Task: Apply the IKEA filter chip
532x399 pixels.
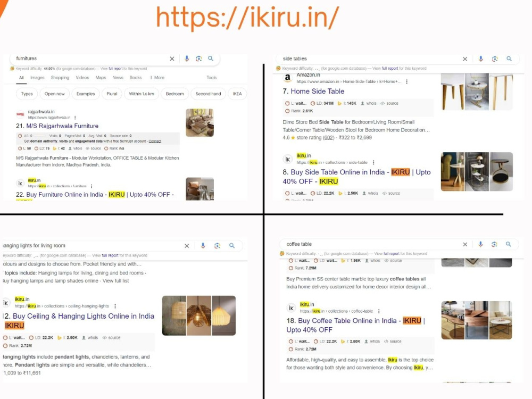Action: coord(237,94)
